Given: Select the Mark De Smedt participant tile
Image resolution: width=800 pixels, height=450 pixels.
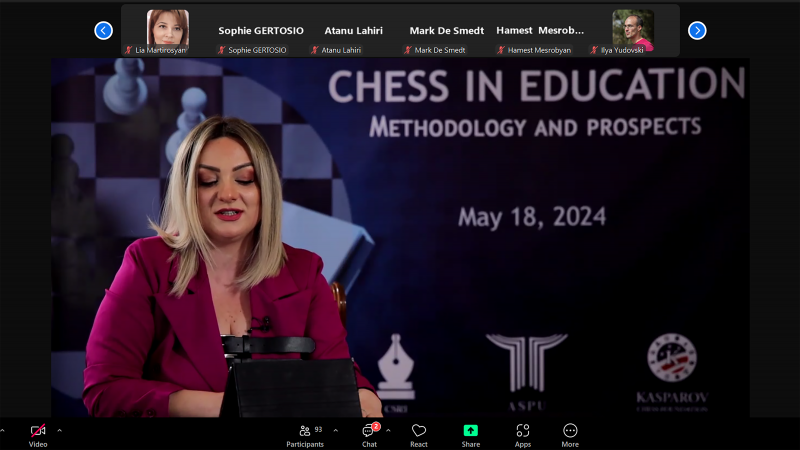Looking at the screenshot, I should pos(446,30).
